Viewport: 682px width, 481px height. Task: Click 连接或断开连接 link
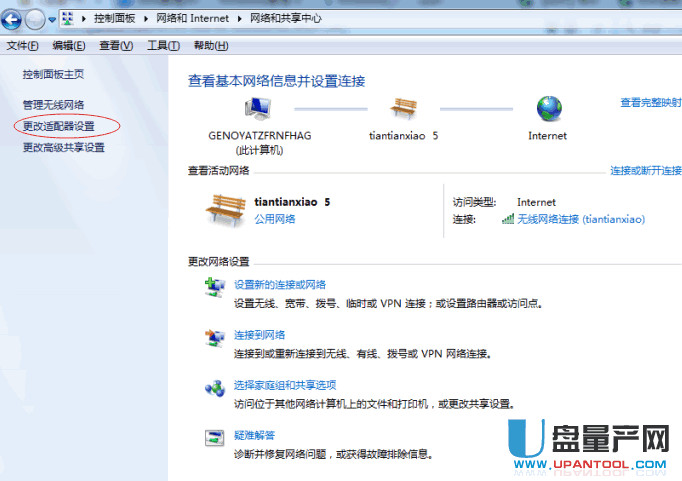[x=645, y=170]
